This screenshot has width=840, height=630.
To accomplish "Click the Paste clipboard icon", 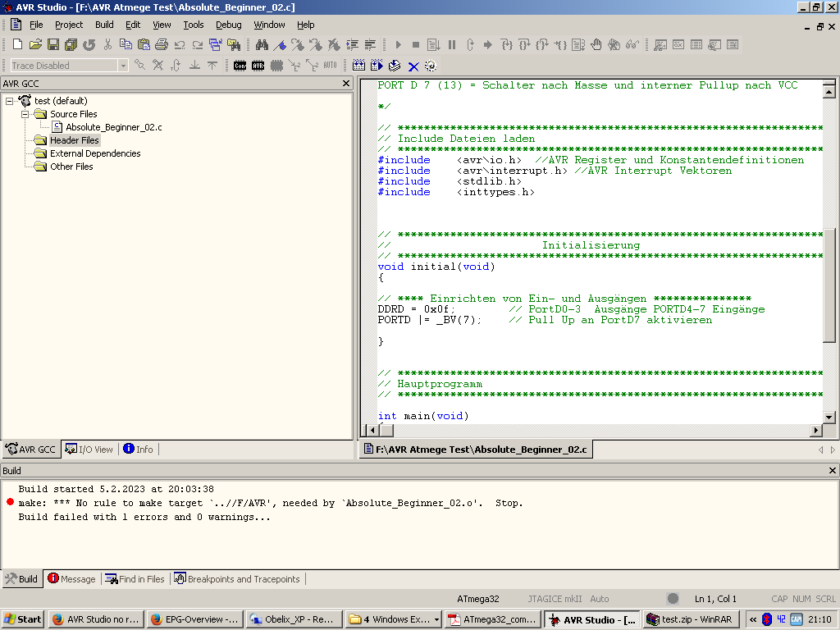I will [x=144, y=44].
